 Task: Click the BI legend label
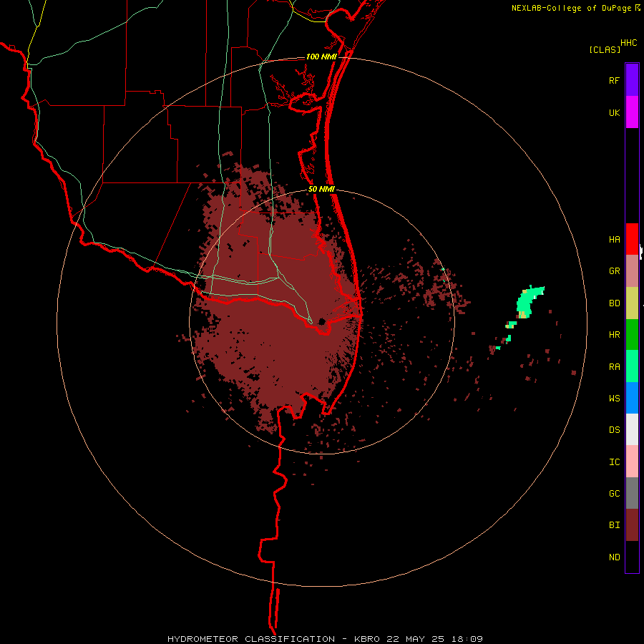click(614, 525)
